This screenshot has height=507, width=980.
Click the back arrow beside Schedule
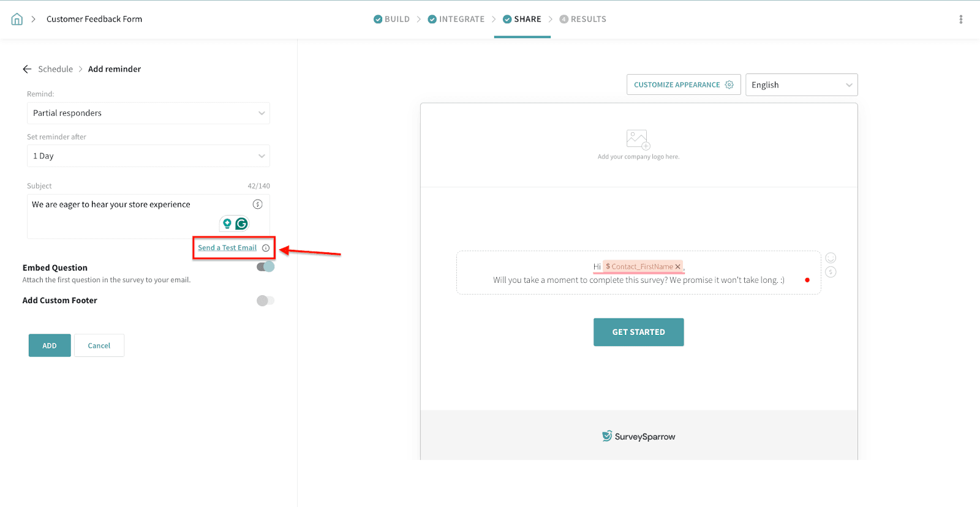click(x=27, y=69)
